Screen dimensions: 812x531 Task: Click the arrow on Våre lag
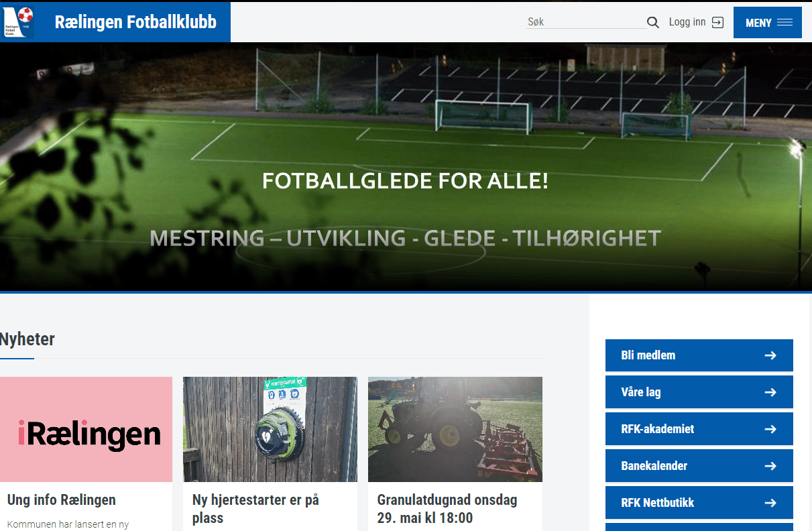click(770, 392)
